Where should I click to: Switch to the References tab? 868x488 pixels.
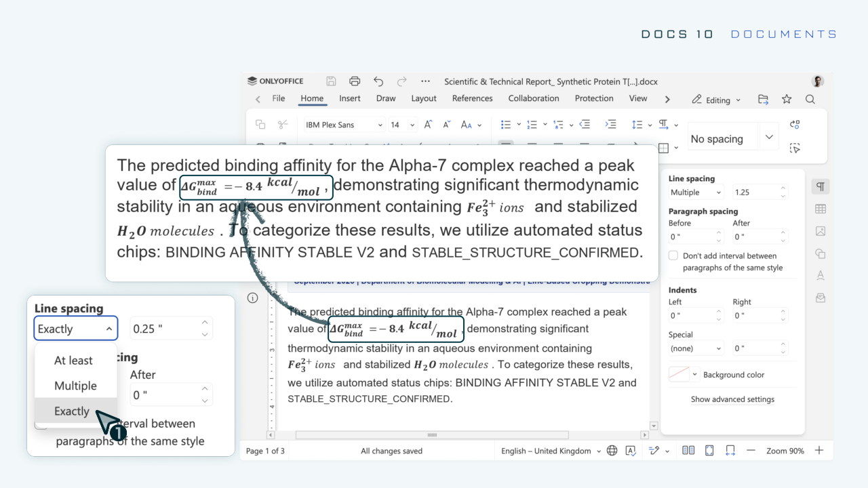point(473,98)
